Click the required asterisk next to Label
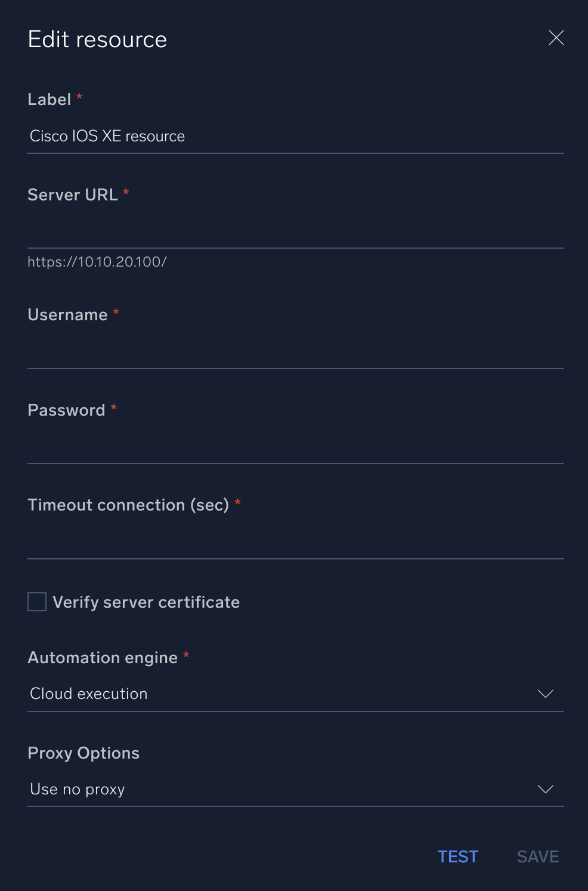This screenshot has height=891, width=588. click(79, 96)
